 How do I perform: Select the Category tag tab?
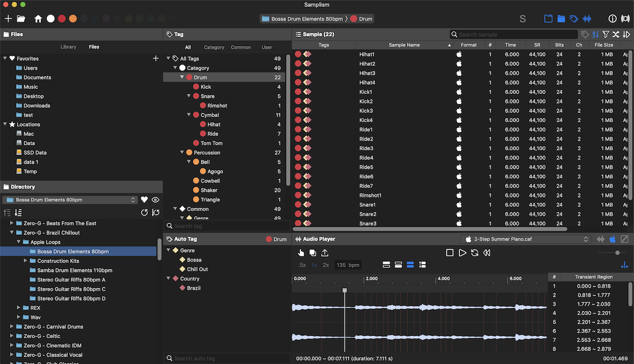click(x=214, y=47)
